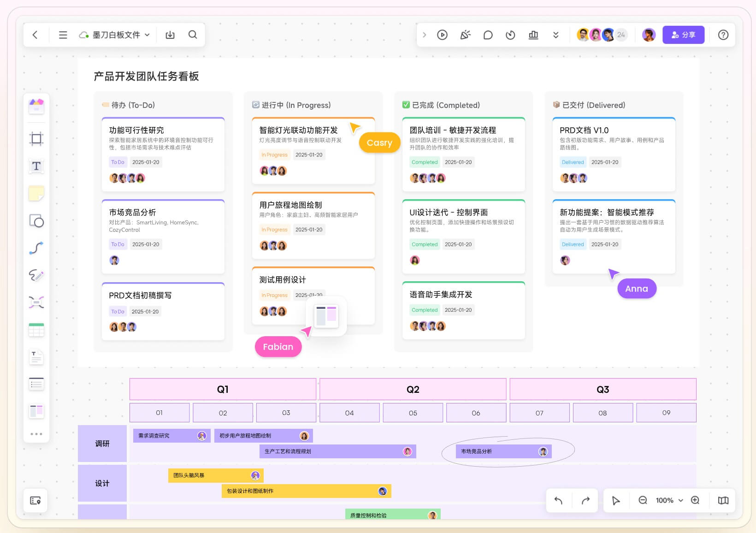Open help question mark icon
Viewport: 756px width, 533px height.
point(723,35)
